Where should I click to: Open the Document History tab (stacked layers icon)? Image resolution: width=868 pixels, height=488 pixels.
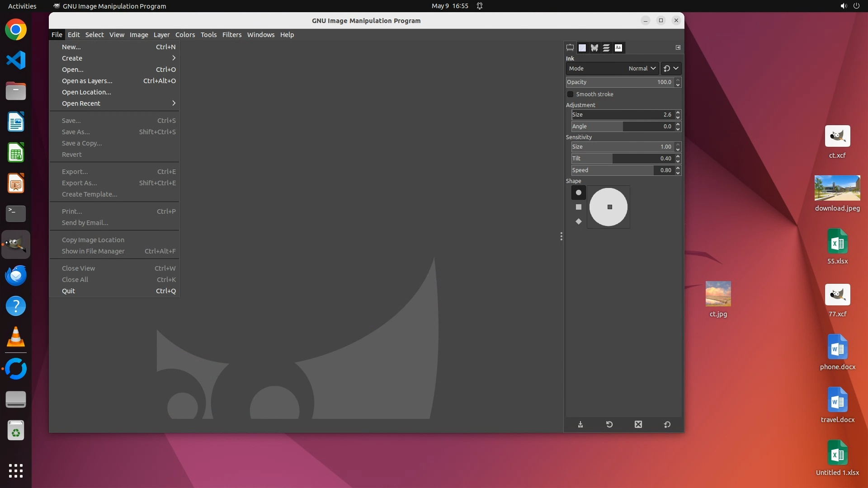[606, 47]
